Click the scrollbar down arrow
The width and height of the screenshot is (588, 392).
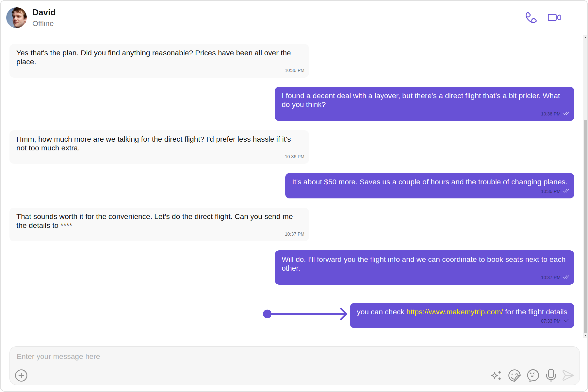[x=586, y=335]
